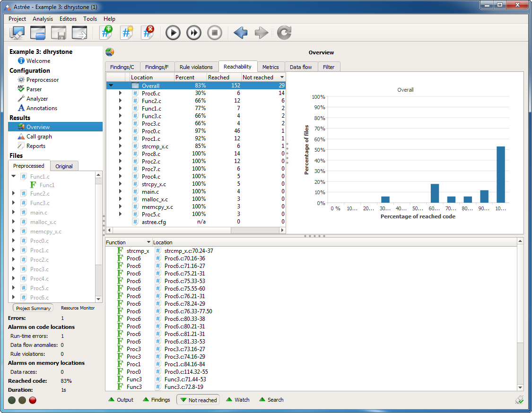Open the Analysis menu
The height and width of the screenshot is (413, 532).
[43, 18]
